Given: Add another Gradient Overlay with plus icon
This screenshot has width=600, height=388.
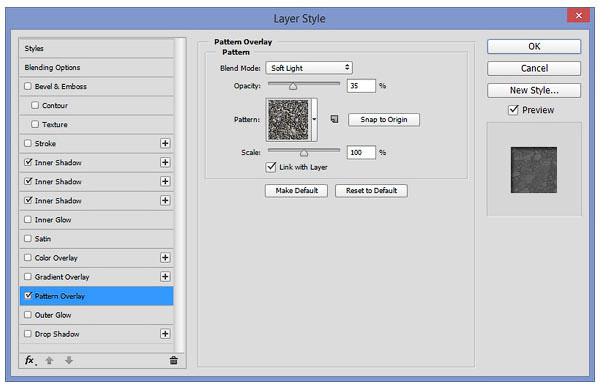Looking at the screenshot, I should (x=165, y=277).
